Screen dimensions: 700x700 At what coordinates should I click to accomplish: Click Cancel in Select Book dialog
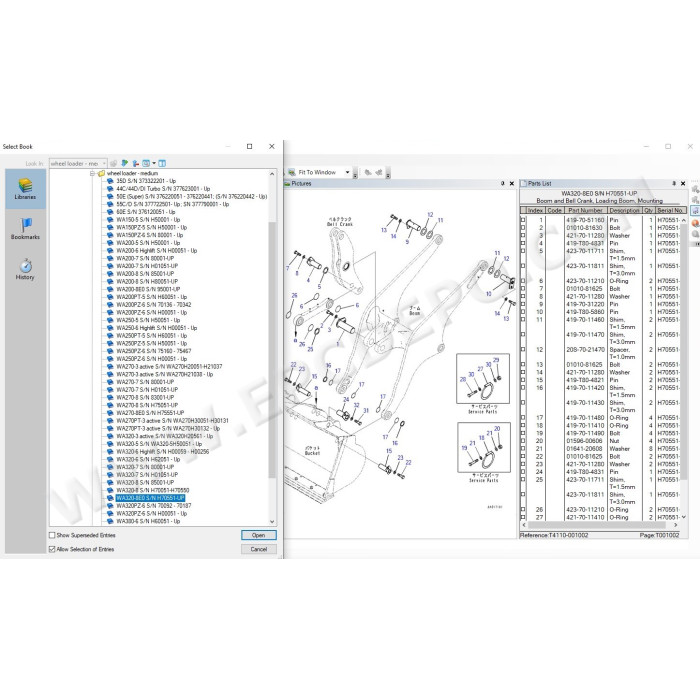tap(258, 549)
